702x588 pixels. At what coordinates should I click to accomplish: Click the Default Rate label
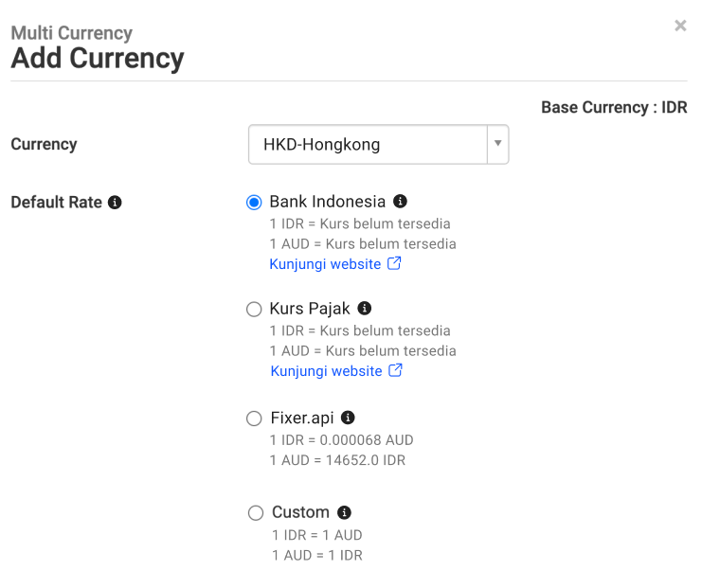click(x=57, y=203)
